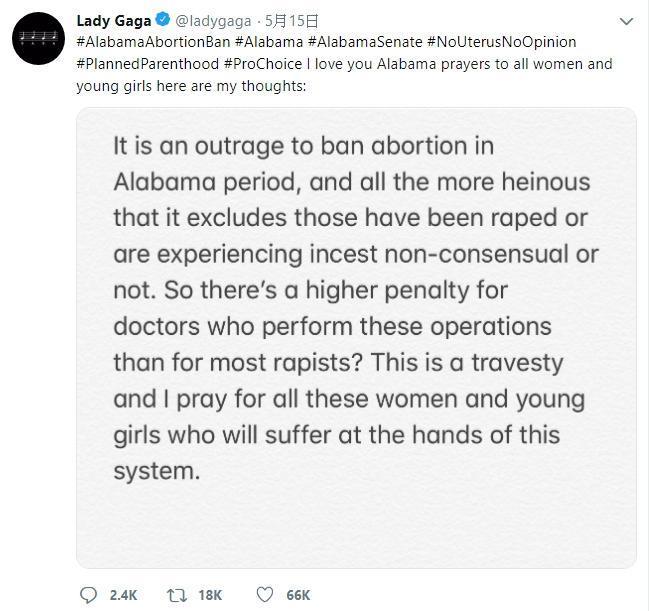This screenshot has height=611, width=649.
Task: Click the 66K likes count
Action: (x=298, y=595)
